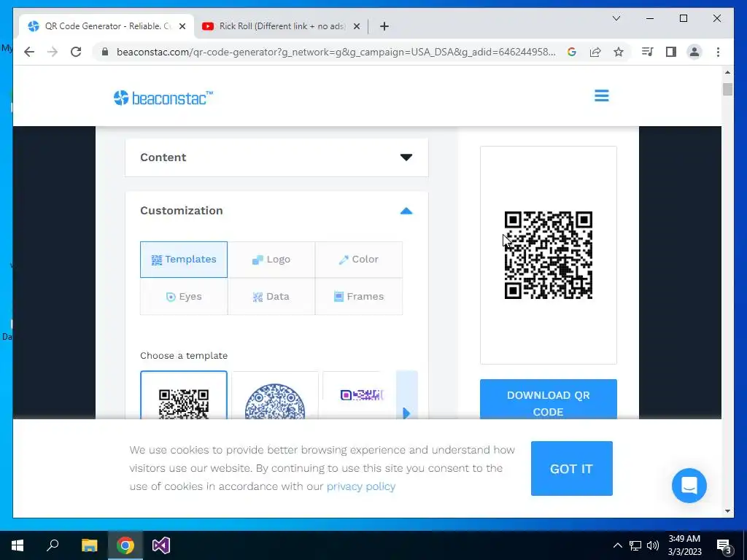This screenshot has width=747, height=560.
Task: Click the page scrollbar down arrow
Action: (727, 511)
